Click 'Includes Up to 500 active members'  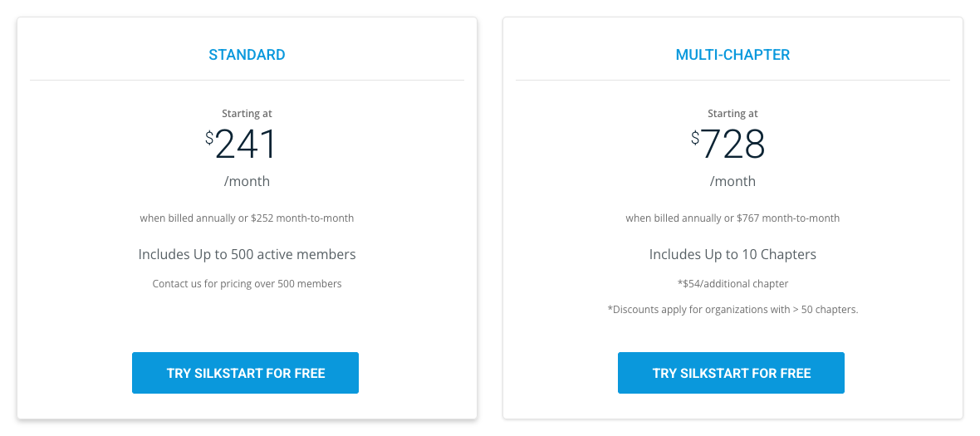click(x=247, y=254)
